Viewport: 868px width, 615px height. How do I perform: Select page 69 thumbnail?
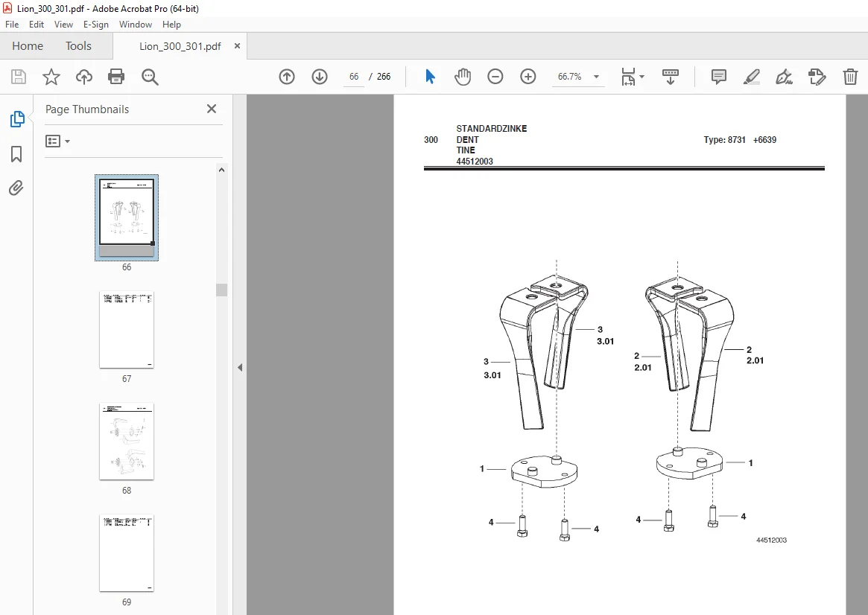click(x=127, y=553)
